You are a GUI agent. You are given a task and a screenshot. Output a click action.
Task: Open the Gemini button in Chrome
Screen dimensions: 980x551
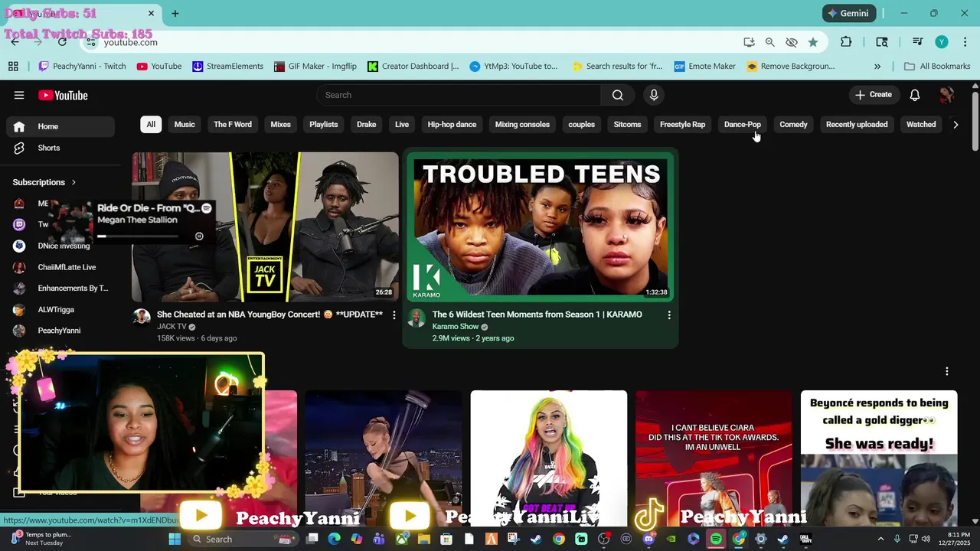tap(848, 13)
